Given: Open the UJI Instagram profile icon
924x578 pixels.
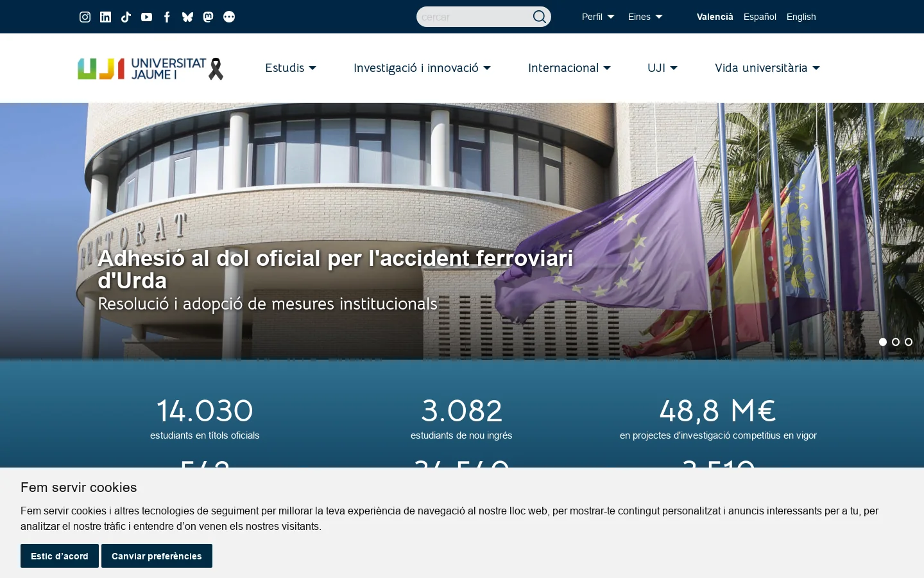Looking at the screenshot, I should coord(85,17).
